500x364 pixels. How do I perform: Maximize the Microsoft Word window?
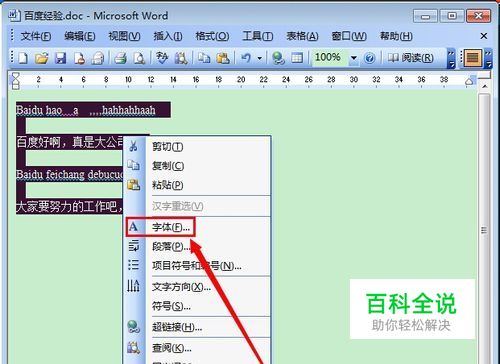(452, 16)
